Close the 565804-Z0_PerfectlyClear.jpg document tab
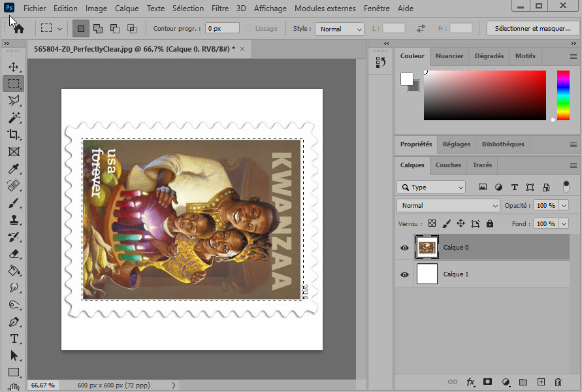582x392 pixels. click(242, 49)
